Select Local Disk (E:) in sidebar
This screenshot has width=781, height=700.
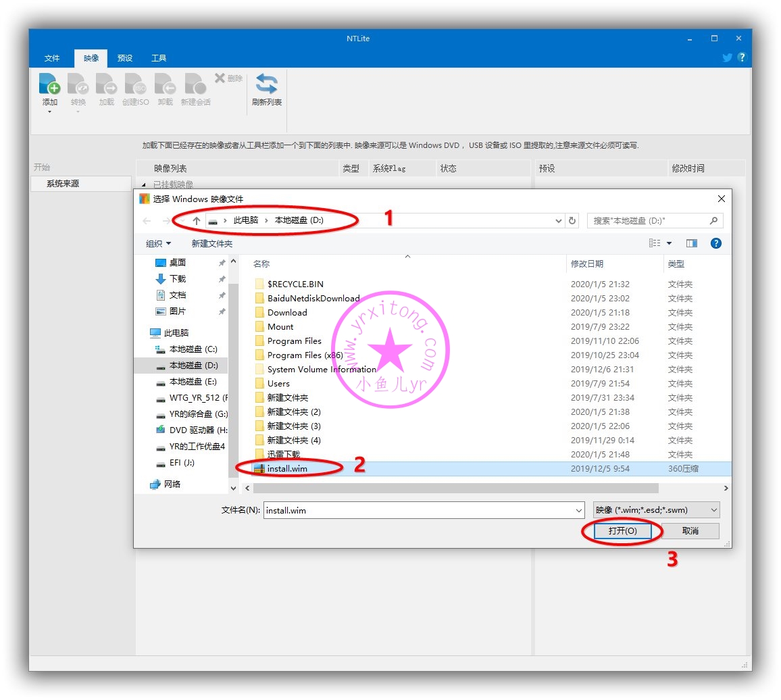tap(186, 382)
